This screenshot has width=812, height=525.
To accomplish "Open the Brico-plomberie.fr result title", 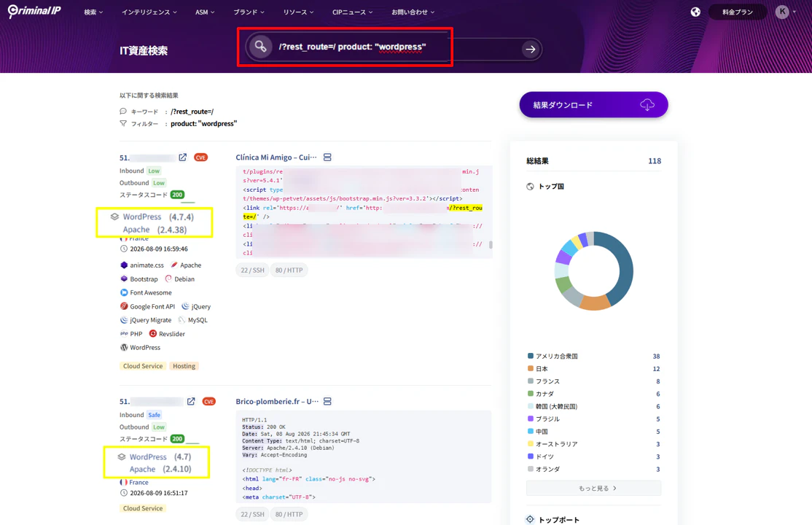I will tap(277, 401).
